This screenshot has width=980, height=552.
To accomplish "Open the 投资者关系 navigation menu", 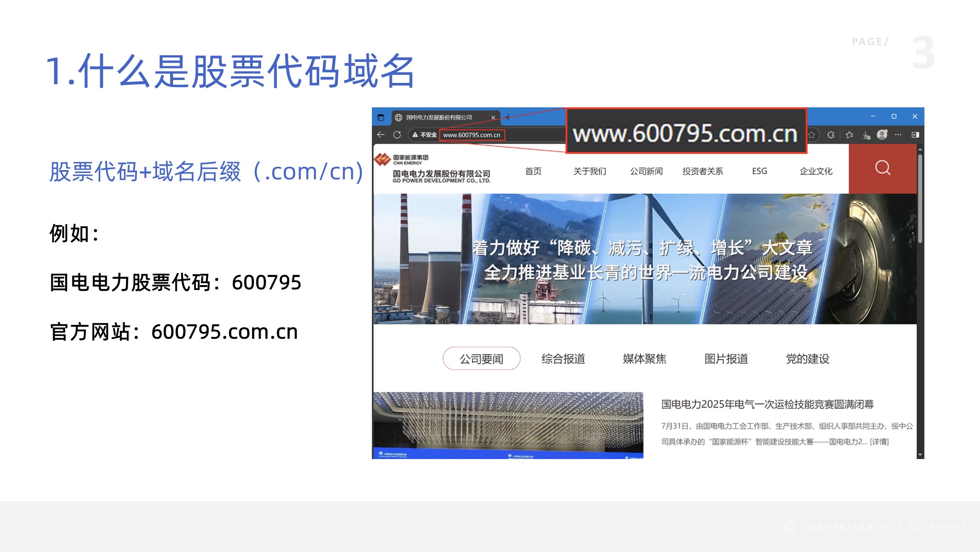I will 703,171.
